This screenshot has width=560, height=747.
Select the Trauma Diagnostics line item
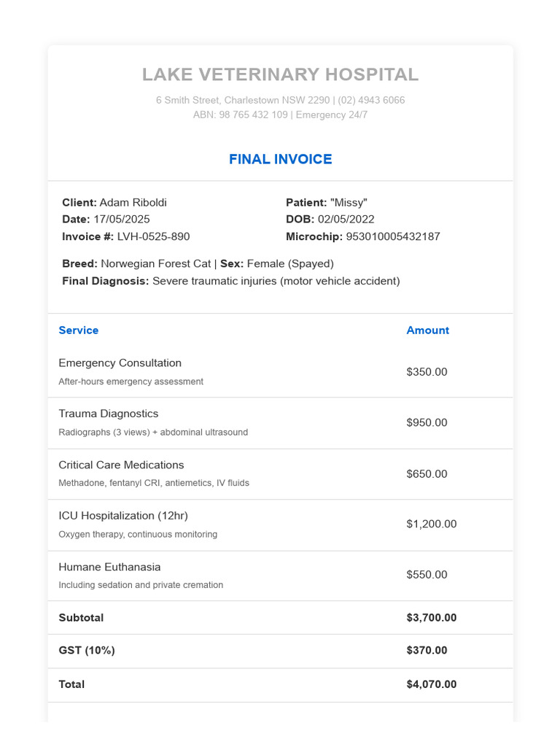[x=109, y=414]
